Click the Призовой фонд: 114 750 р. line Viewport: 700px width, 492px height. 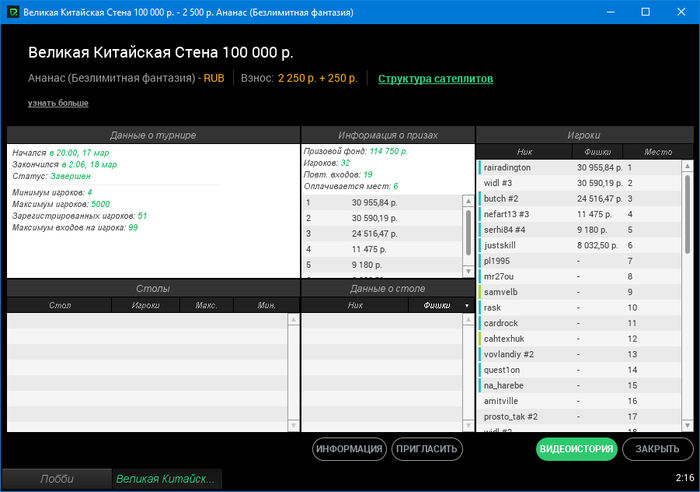click(356, 151)
